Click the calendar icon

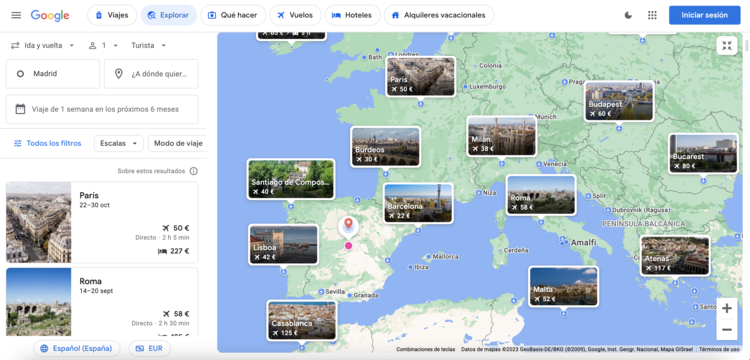tap(20, 109)
